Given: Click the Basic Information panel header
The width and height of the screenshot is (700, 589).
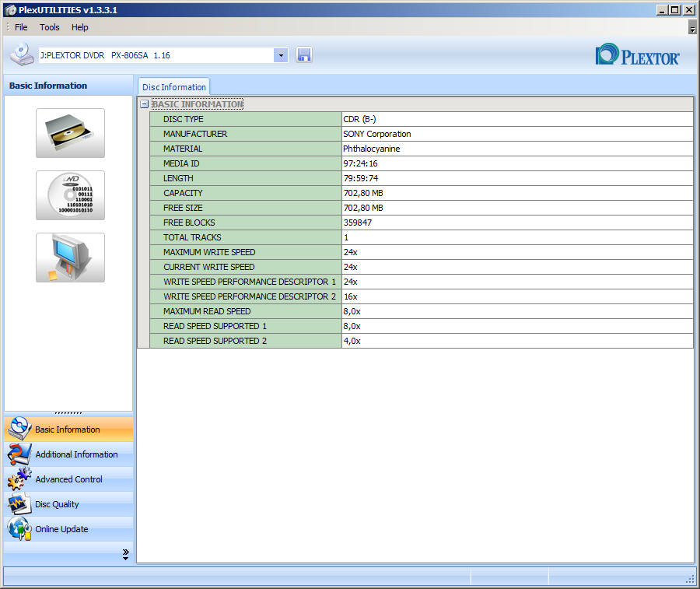Looking at the screenshot, I should (x=68, y=86).
